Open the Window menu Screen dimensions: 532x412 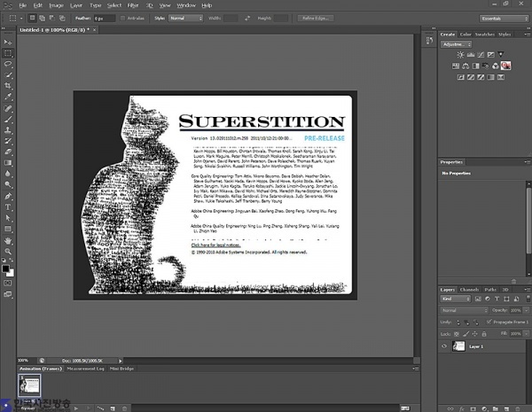click(x=186, y=5)
